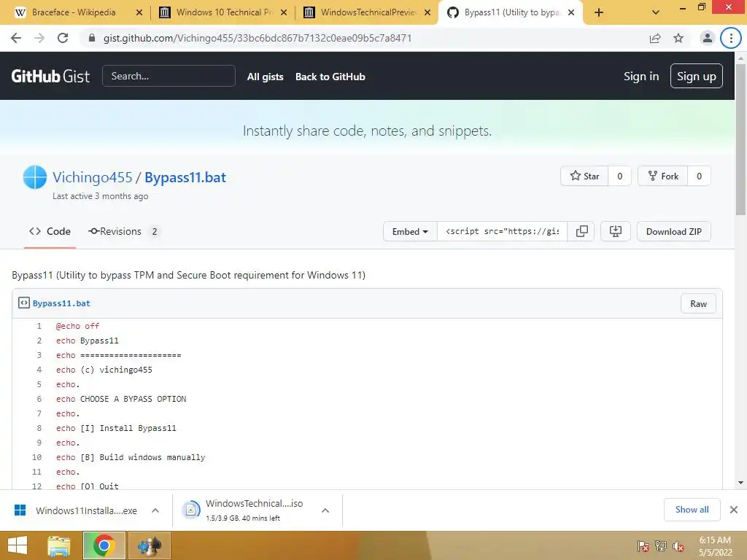Click the Action Center flag tray icon
Viewport: 747px width, 560px height.
click(x=643, y=545)
